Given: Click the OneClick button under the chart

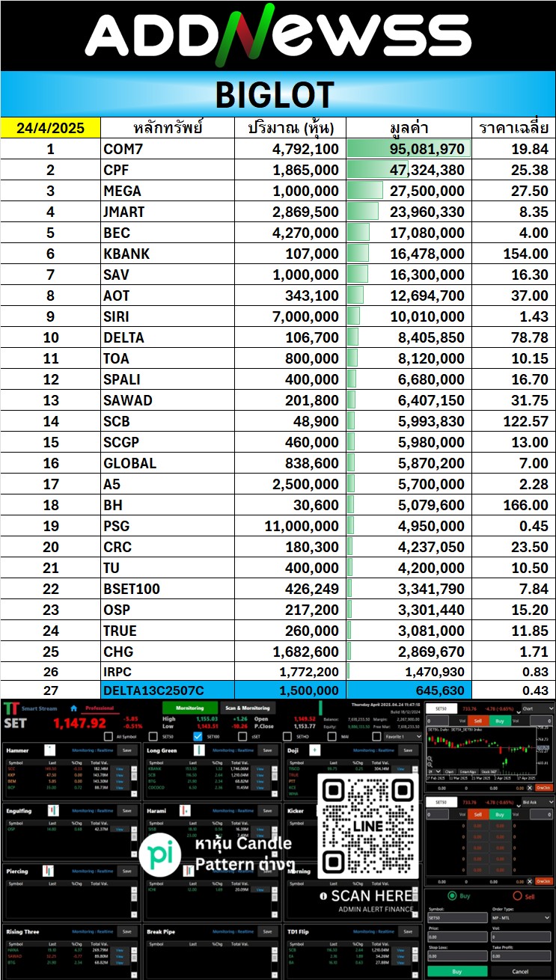Looking at the screenshot, I should coord(543,788).
